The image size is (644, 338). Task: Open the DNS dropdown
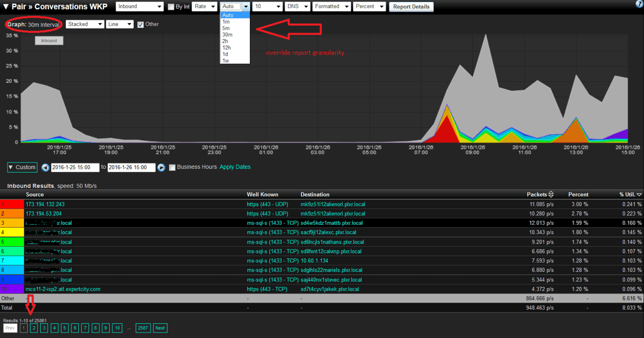(297, 6)
